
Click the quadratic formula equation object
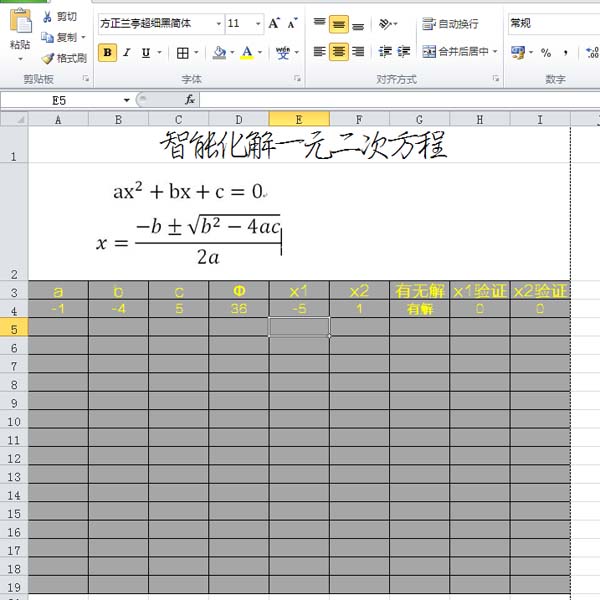(x=189, y=241)
